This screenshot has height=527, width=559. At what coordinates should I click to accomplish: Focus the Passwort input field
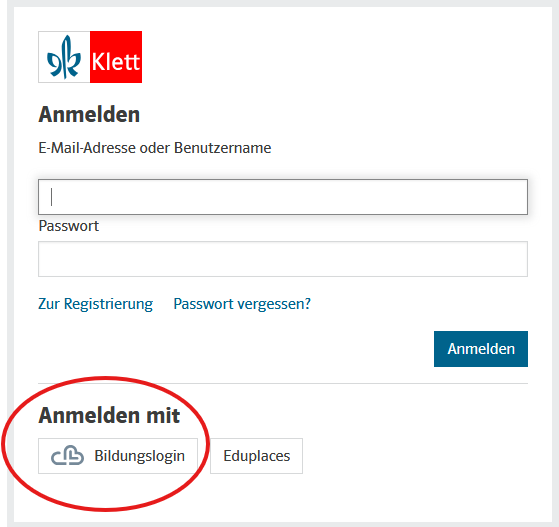pyautogui.click(x=283, y=259)
